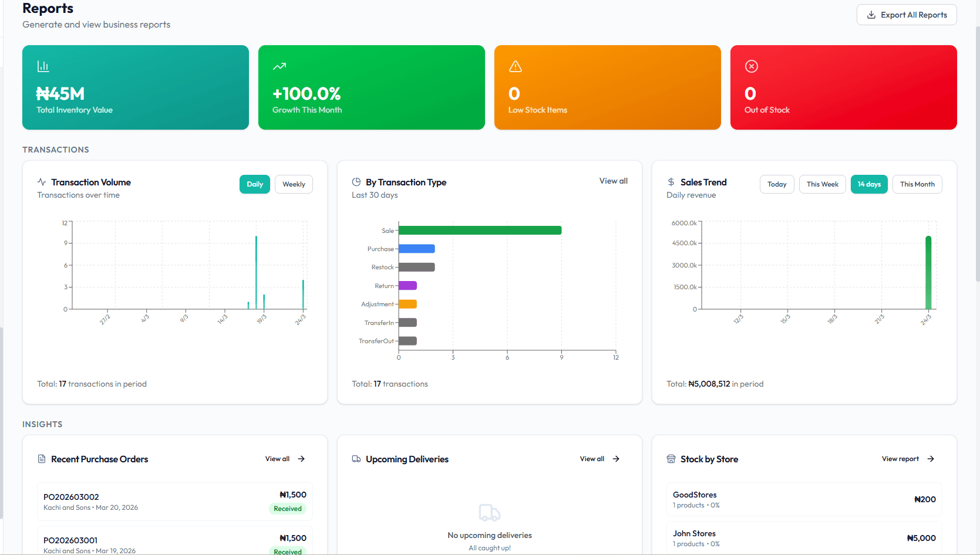The height and width of the screenshot is (555, 980).
Task: Select the Daily tab in Transaction Volume
Action: [254, 184]
